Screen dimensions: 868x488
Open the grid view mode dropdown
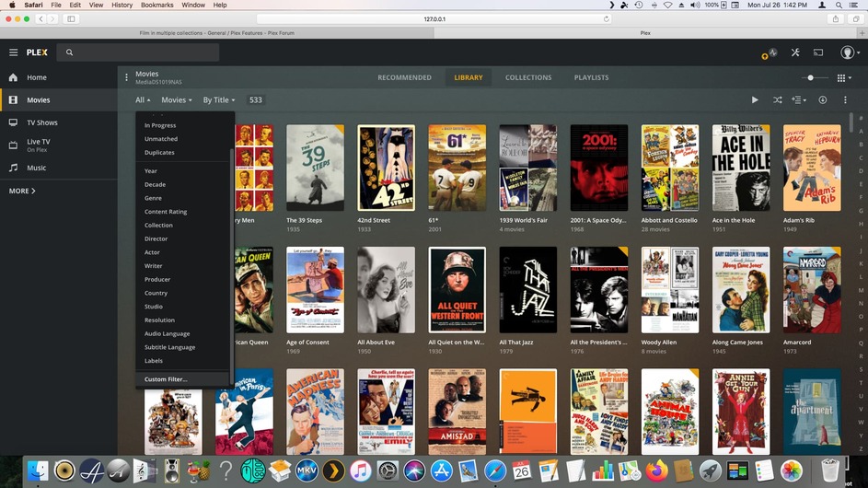844,78
